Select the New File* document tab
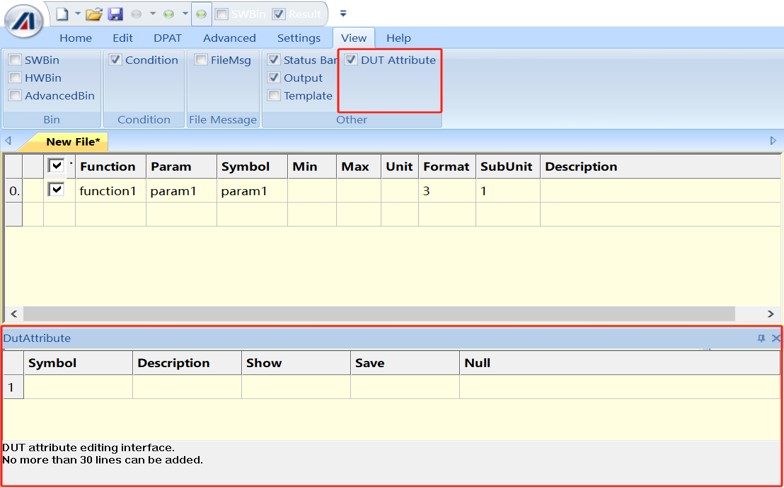Image resolution: width=784 pixels, height=488 pixels. (72, 142)
